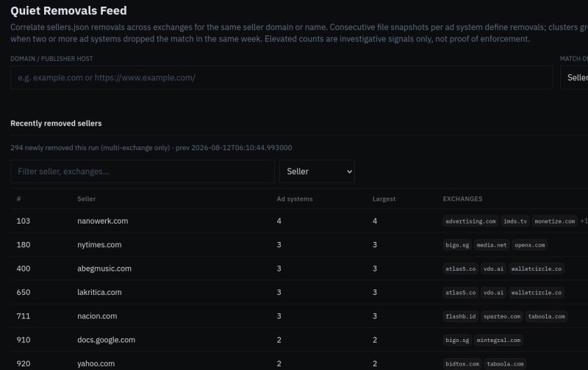Screen dimensions: 588x370
Task: Click Ad systems value 4 for nanowerk.com
Action: pos(279,221)
